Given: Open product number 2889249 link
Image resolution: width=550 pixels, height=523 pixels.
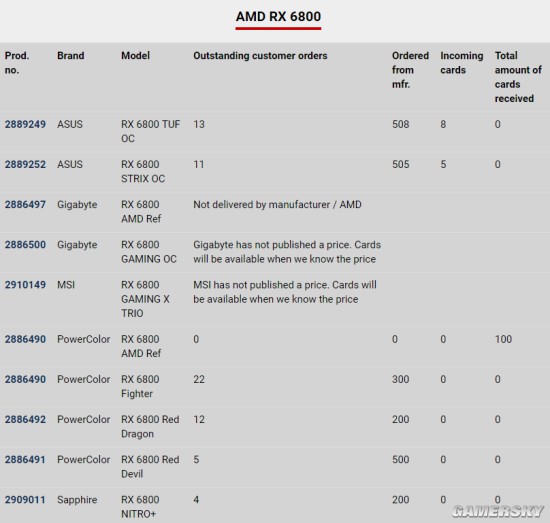Looking at the screenshot, I should click(x=25, y=124).
